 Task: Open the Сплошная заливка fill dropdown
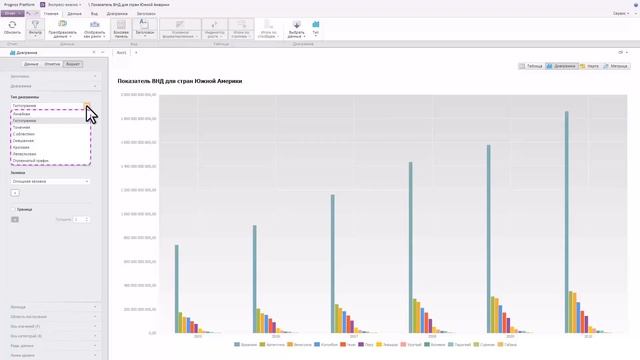click(x=50, y=181)
